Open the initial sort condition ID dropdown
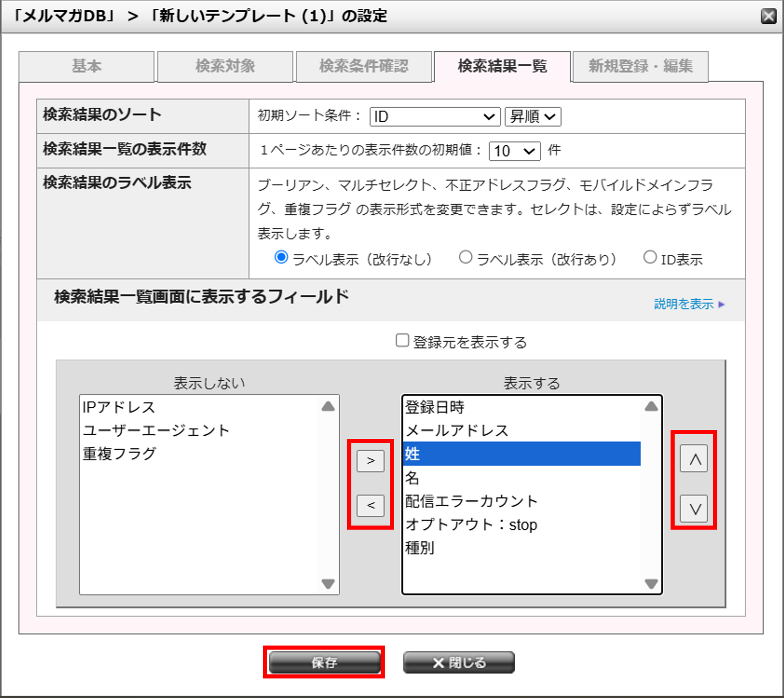 [x=434, y=117]
